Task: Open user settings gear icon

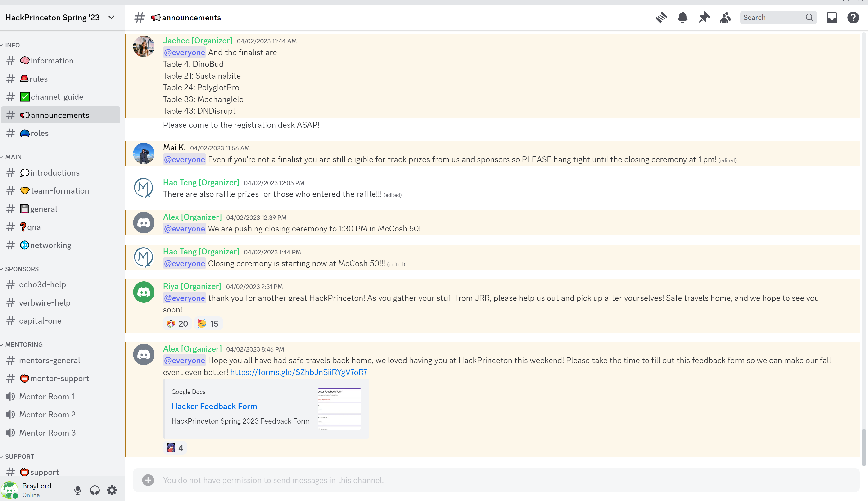Action: click(112, 490)
